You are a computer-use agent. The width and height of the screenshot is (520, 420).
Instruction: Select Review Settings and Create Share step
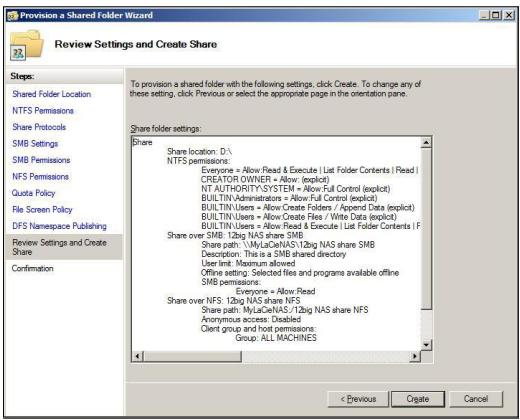tap(64, 247)
